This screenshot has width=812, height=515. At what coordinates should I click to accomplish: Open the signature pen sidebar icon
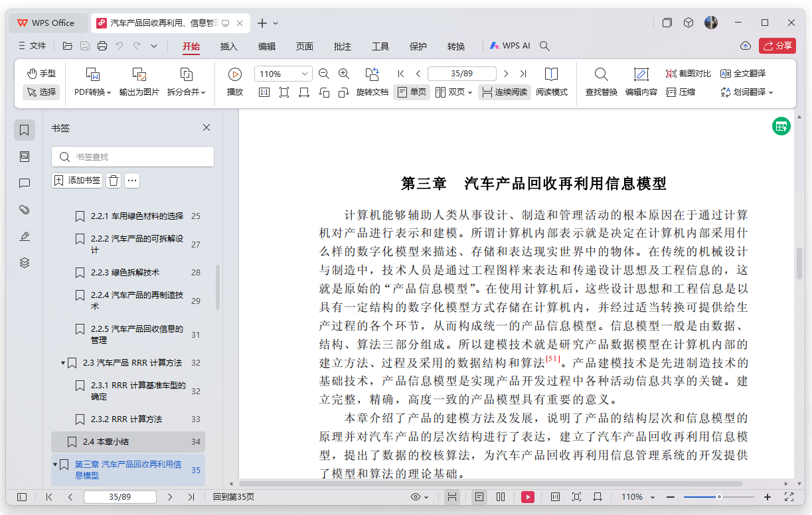click(25, 236)
